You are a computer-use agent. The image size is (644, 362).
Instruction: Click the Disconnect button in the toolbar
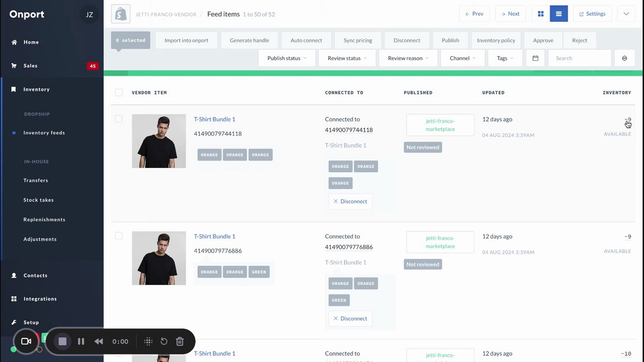tap(407, 40)
